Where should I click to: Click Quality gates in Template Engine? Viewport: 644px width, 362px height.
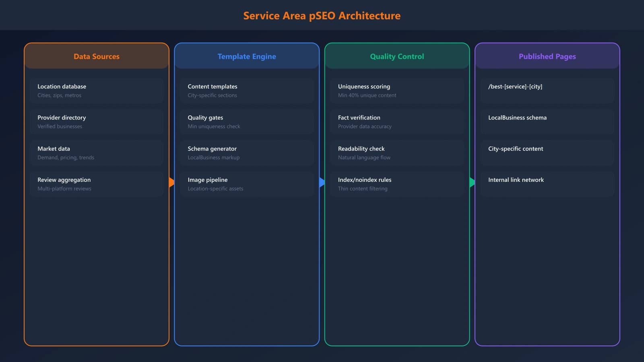pyautogui.click(x=247, y=121)
